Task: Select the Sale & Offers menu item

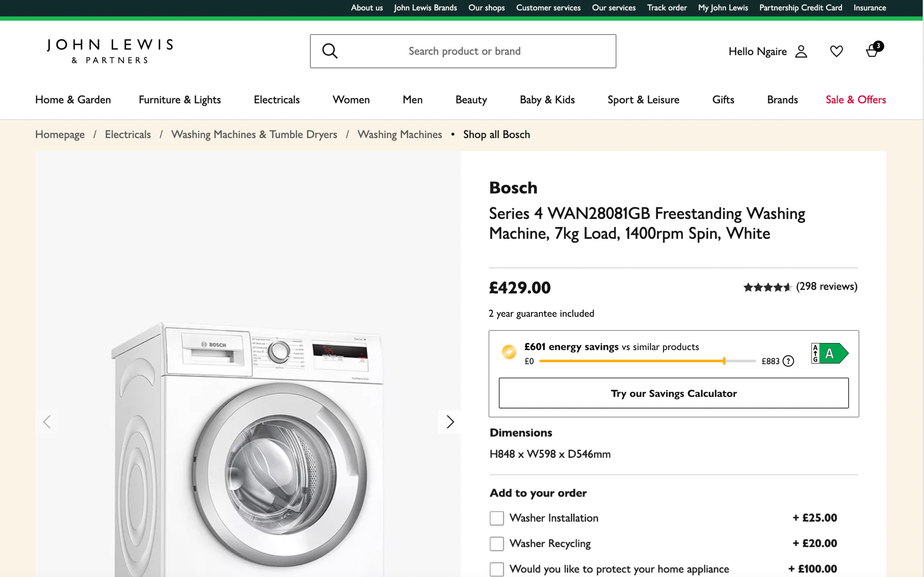Action: click(x=855, y=99)
